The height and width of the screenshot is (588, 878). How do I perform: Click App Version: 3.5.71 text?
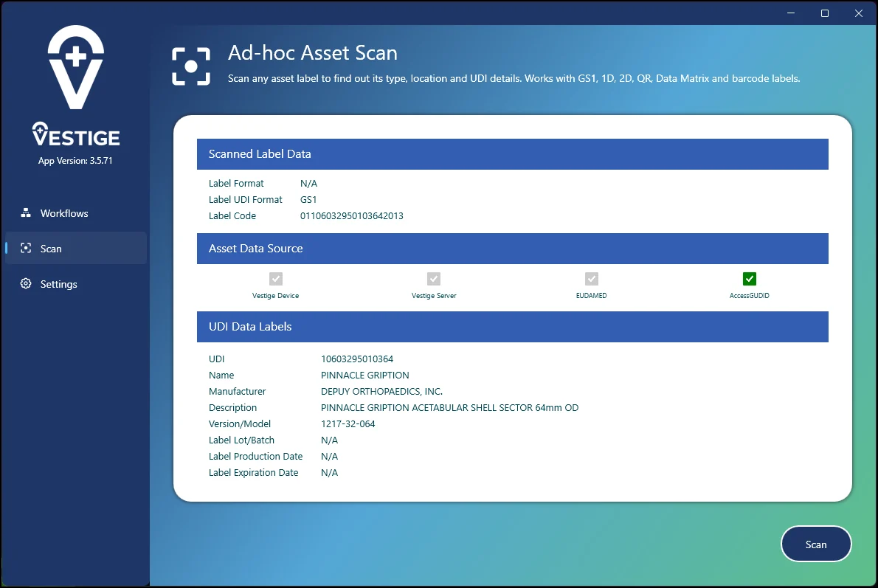[x=75, y=161]
